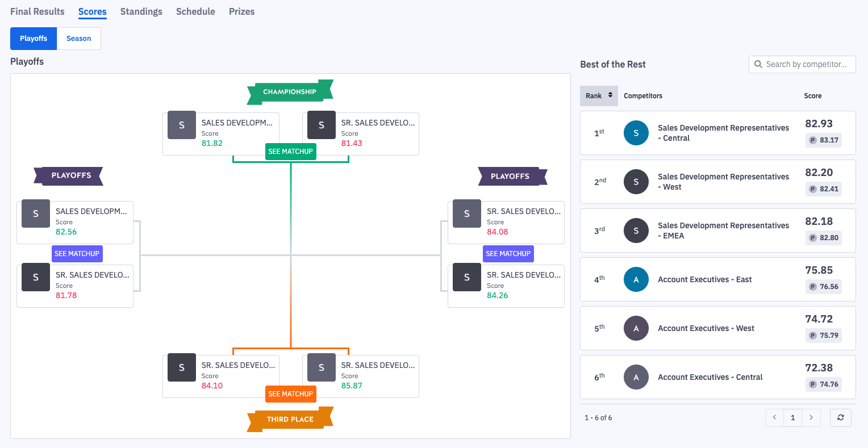Open the Schedule tab

tap(195, 11)
